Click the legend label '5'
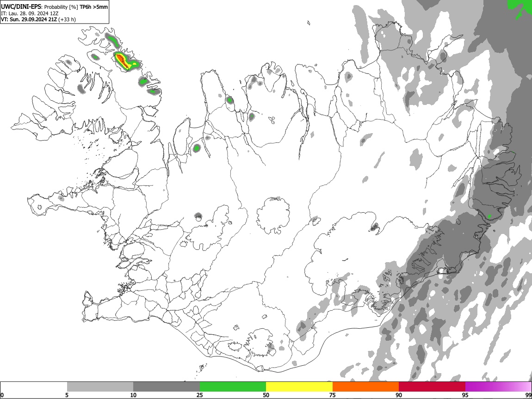Viewport: 532px width, 399px height. coord(67,395)
